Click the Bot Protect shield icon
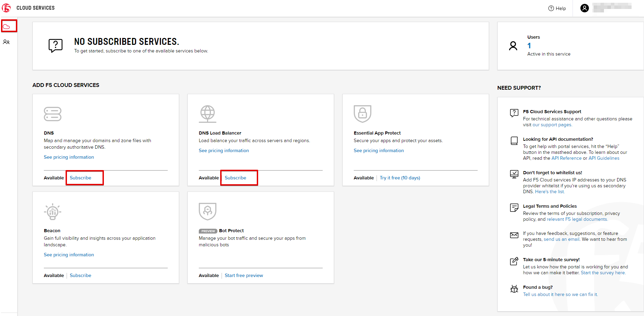The width and height of the screenshot is (644, 316). point(207,211)
